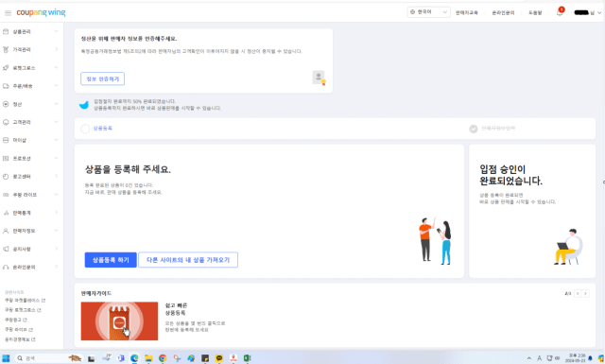Click the 판매자정보 person icon
Viewport: 605px width, 364px height.
point(6,231)
